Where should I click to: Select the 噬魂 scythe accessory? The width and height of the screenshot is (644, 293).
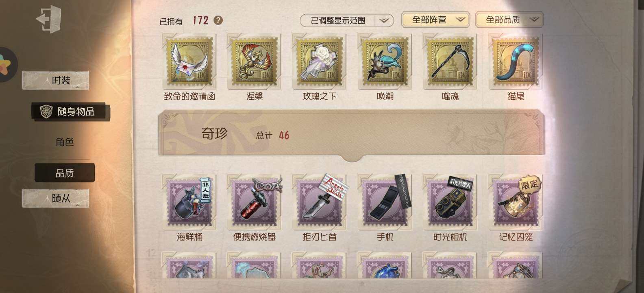pyautogui.click(x=450, y=61)
